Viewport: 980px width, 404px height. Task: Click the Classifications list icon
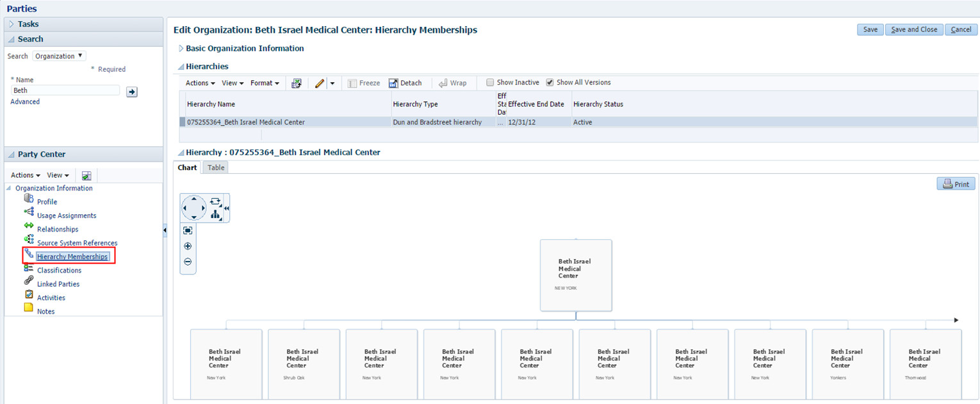pyautogui.click(x=28, y=267)
